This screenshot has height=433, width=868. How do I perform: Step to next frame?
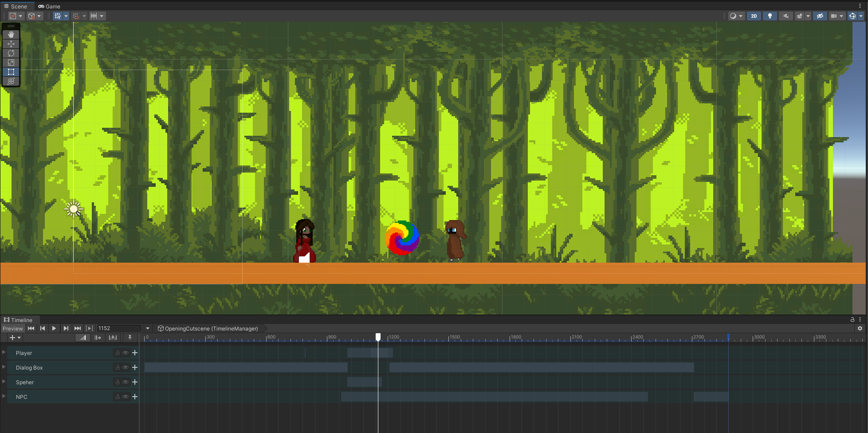click(x=66, y=328)
